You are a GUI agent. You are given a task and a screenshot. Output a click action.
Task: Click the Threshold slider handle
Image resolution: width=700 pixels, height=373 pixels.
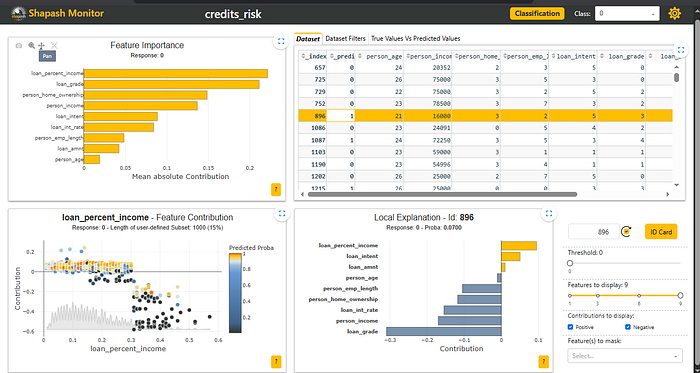tap(570, 263)
